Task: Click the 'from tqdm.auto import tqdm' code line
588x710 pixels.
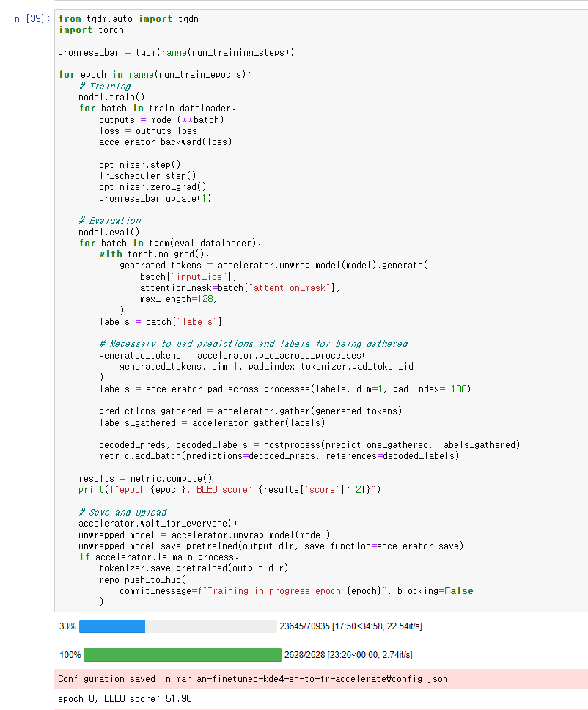Action: tap(128, 18)
